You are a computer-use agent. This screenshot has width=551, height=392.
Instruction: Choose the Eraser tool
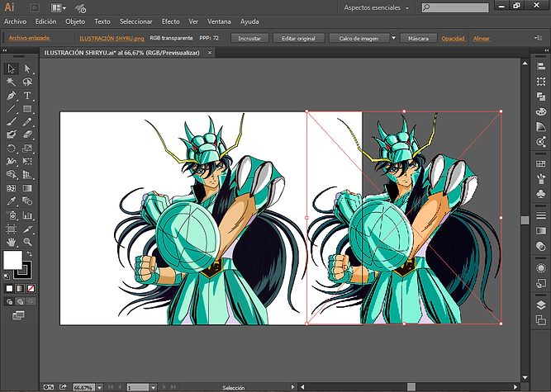(27, 135)
